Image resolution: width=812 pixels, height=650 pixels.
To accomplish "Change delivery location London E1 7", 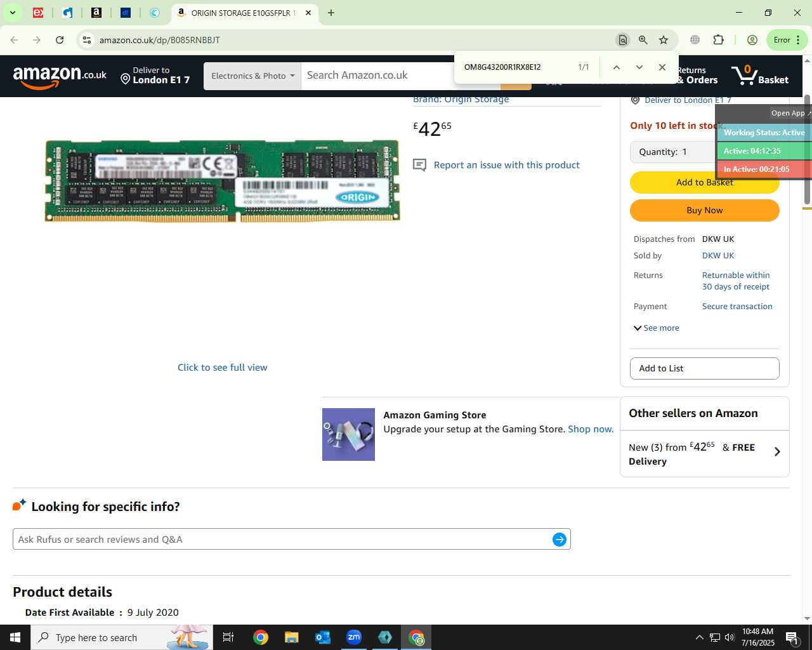I will [x=155, y=76].
